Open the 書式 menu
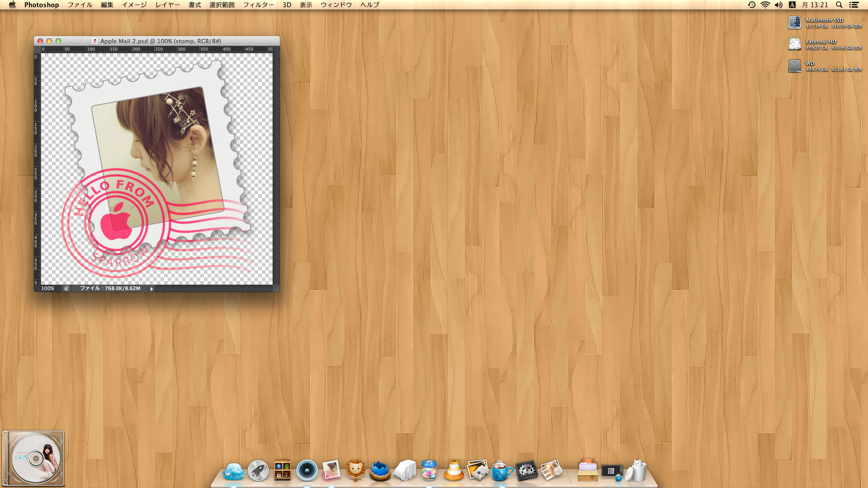This screenshot has width=868, height=488. (195, 5)
